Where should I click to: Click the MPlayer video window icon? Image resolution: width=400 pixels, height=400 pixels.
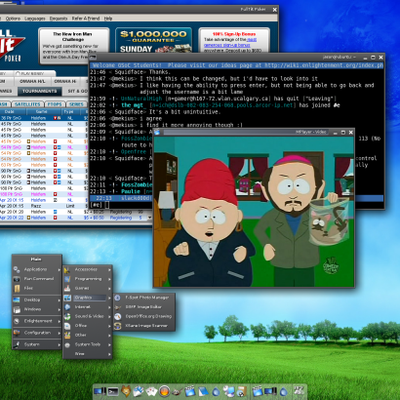(x=157, y=132)
